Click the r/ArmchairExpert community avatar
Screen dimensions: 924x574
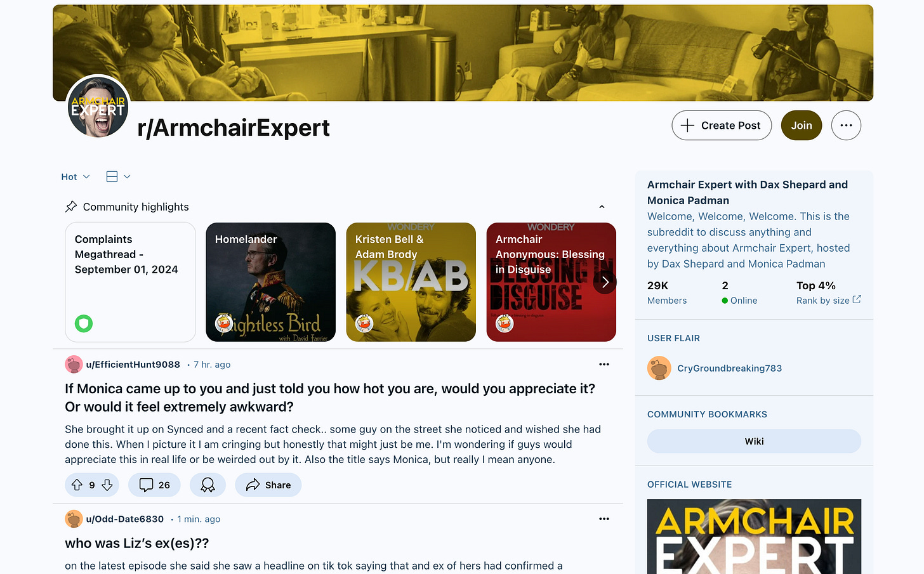point(98,107)
